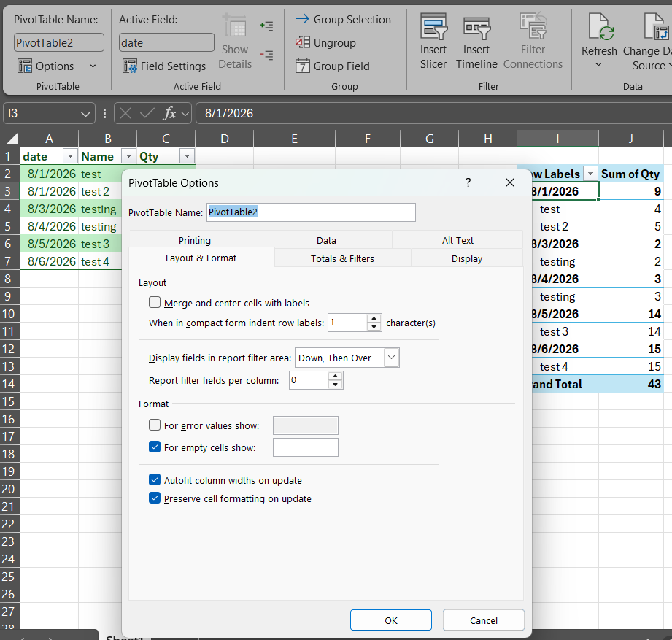Viewport: 672px width, 640px height.
Task: Click Cancel in PivotTable Options
Action: click(484, 620)
